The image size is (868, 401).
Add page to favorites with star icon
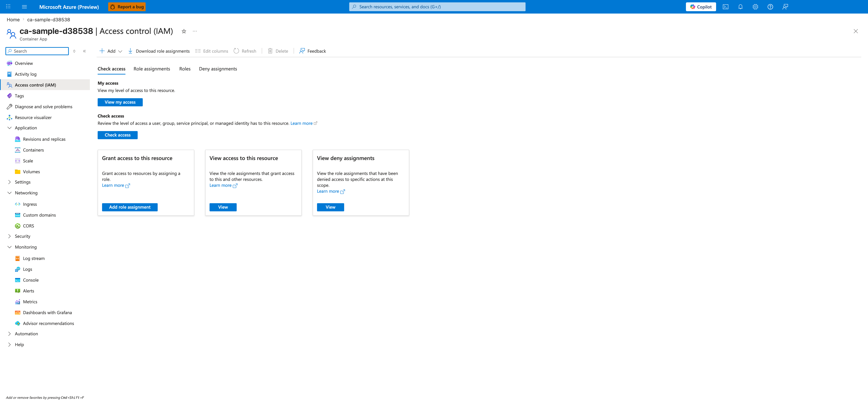coord(184,31)
